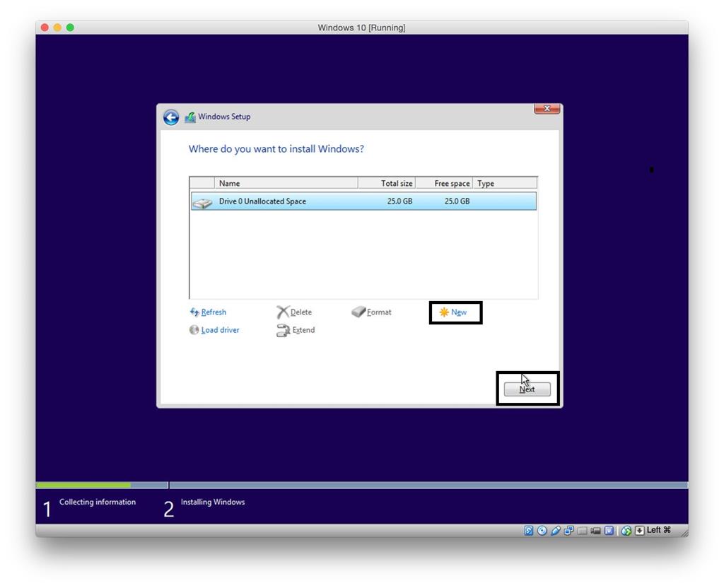
Task: Click the Format eraser icon
Action: click(x=358, y=312)
